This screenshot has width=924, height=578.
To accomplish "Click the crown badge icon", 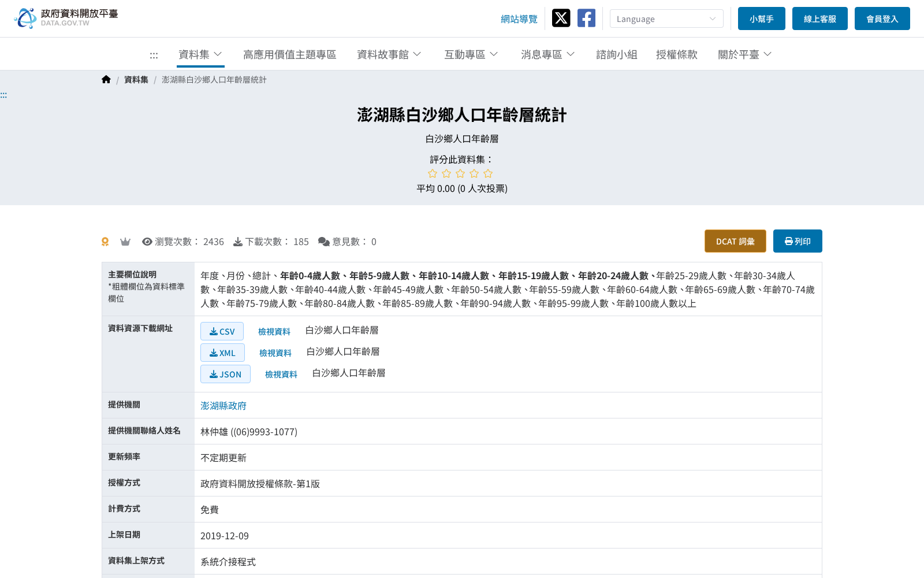I will [x=125, y=242].
